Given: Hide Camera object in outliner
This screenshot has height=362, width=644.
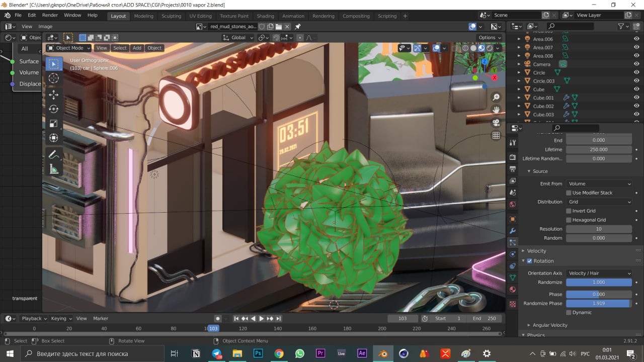Looking at the screenshot, I should pyautogui.click(x=636, y=64).
